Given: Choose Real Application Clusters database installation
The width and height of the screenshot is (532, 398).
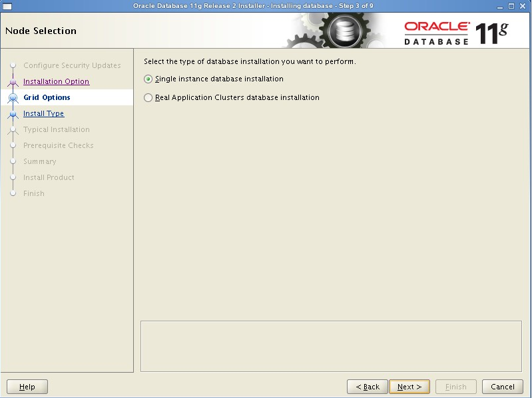Looking at the screenshot, I should 148,97.
